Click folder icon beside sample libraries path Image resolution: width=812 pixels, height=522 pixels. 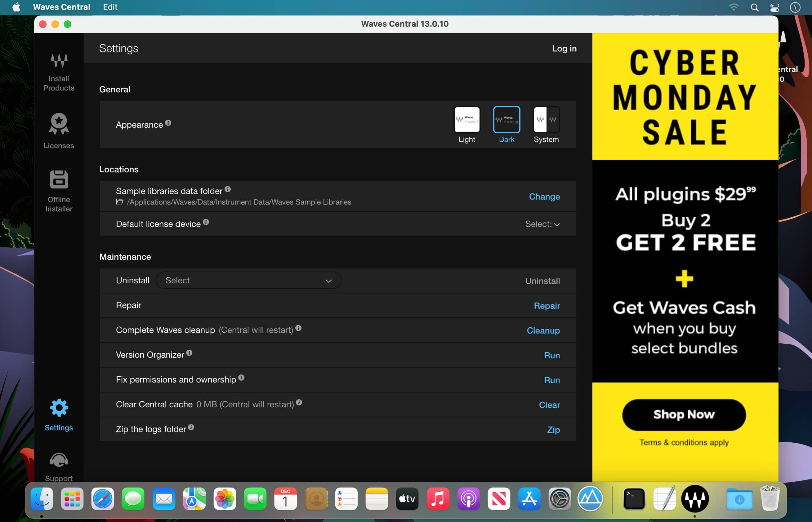[x=119, y=202]
